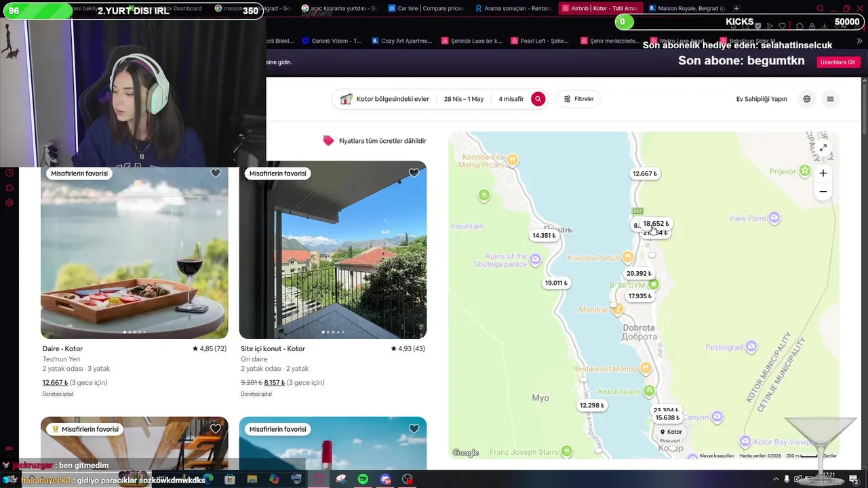This screenshot has width=868, height=488.
Task: Change the 28 Nis – 1 May dates
Action: pos(464,99)
